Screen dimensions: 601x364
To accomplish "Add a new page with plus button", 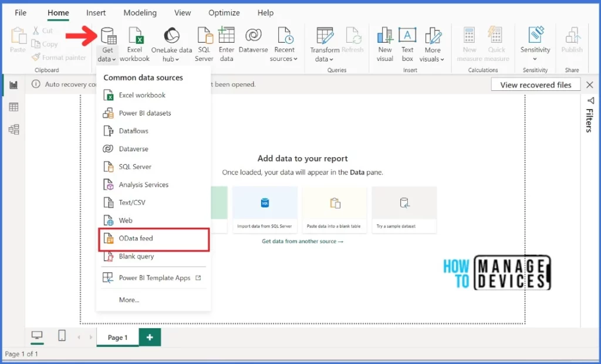I will 150,337.
